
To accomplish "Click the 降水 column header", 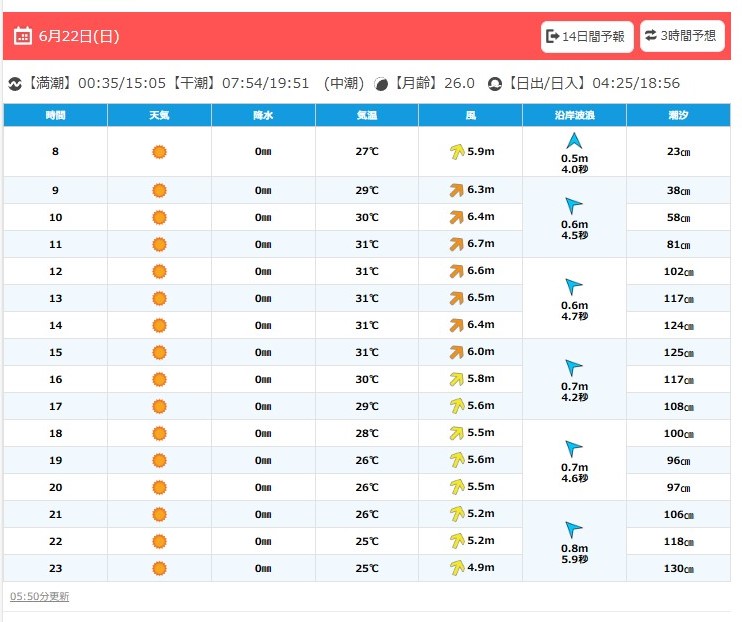I will click(x=263, y=115).
